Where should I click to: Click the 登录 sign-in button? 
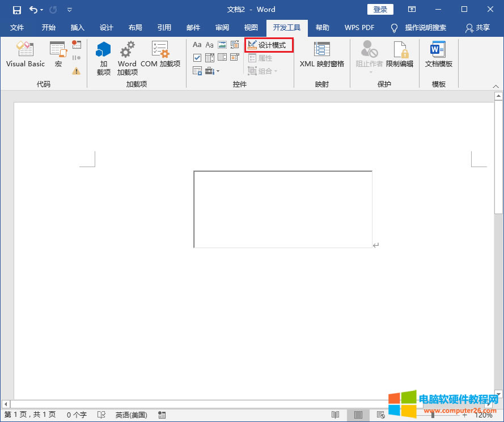pos(380,9)
